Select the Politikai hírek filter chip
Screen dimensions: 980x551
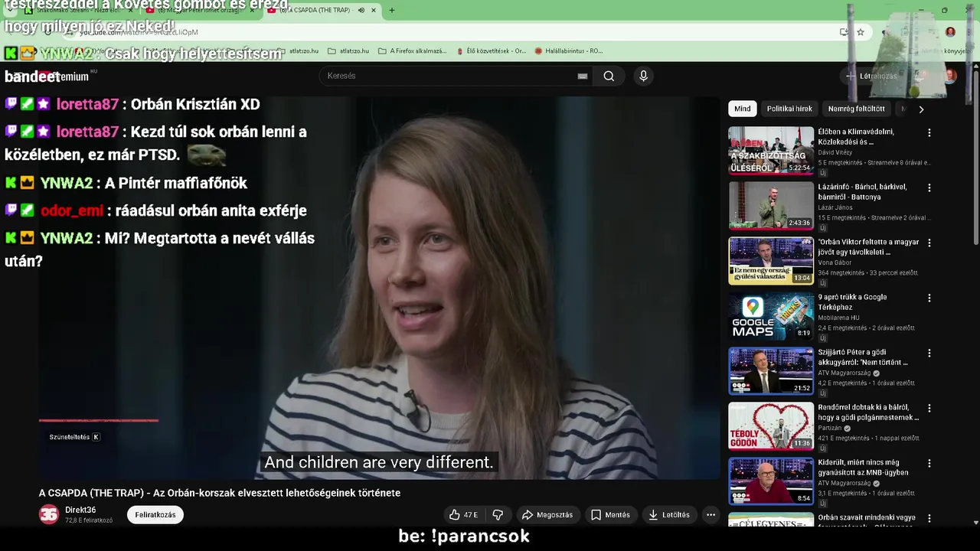[789, 109]
